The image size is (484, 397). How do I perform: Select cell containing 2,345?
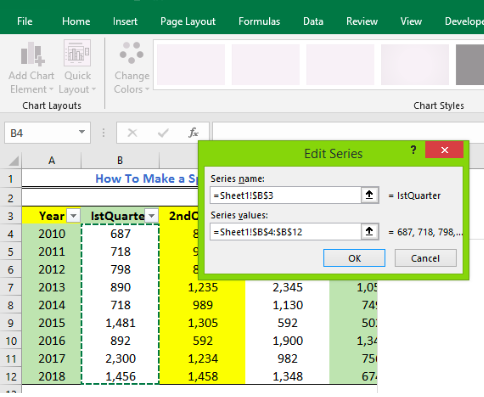coord(287,287)
